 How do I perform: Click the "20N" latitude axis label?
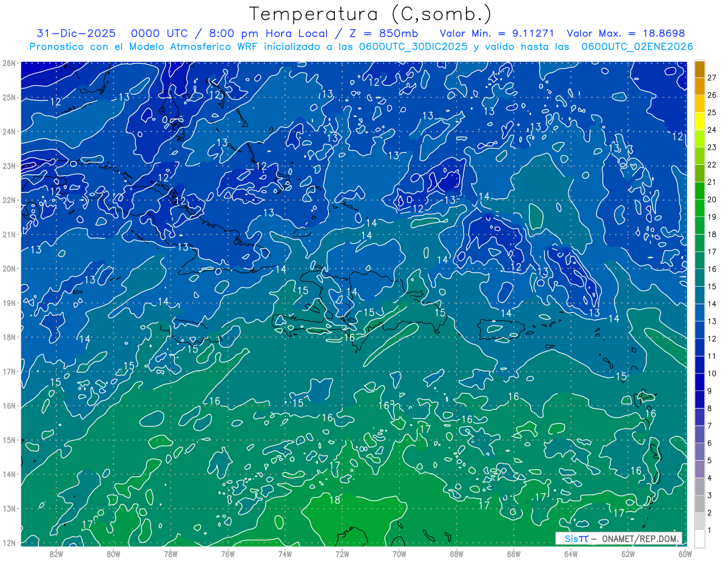[9, 269]
